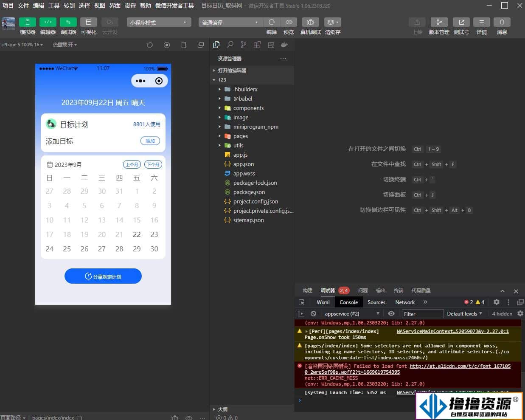This screenshot has height=420, width=525.
Task: Click the 上个月 previous month button
Action: [132, 164]
